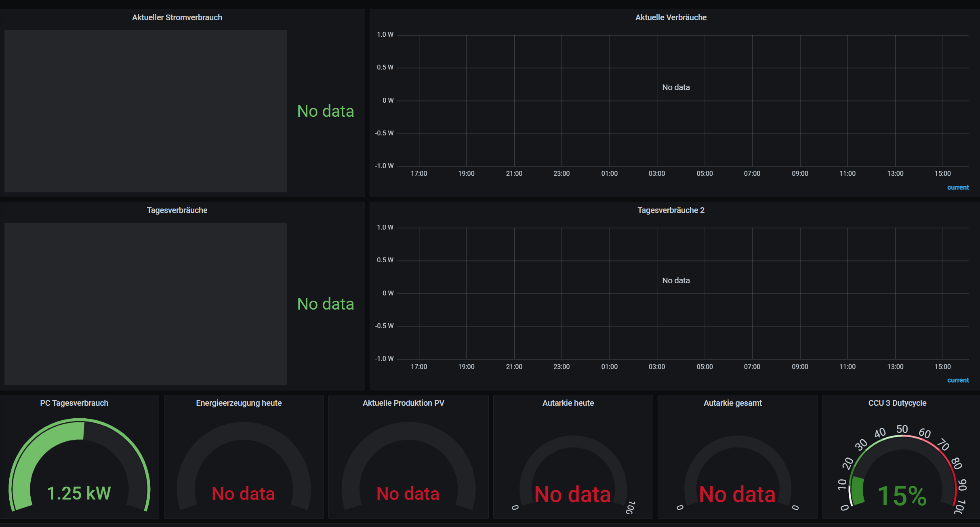Click the Autarkie gesamt panel title

[x=732, y=403]
